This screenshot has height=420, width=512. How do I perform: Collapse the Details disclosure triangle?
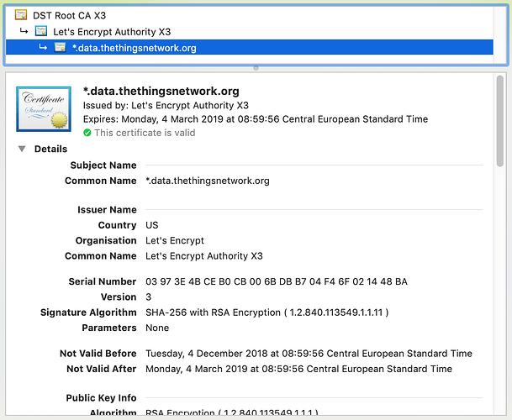click(21, 150)
